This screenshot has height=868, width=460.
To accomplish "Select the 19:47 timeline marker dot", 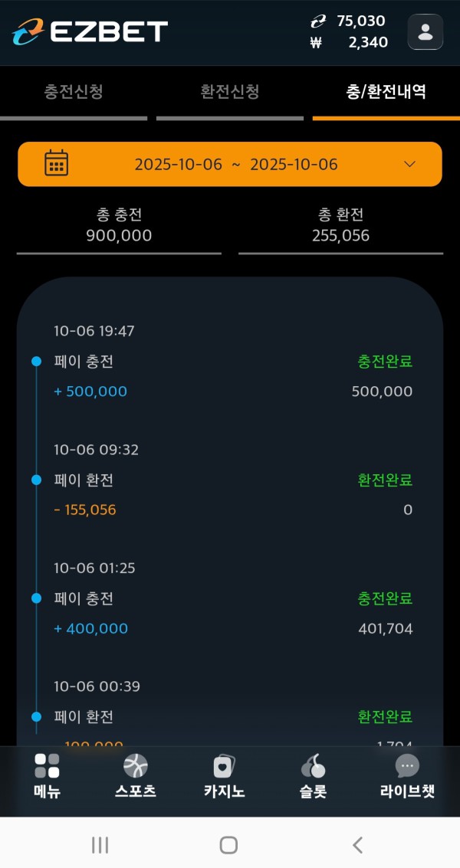I will (x=36, y=362).
